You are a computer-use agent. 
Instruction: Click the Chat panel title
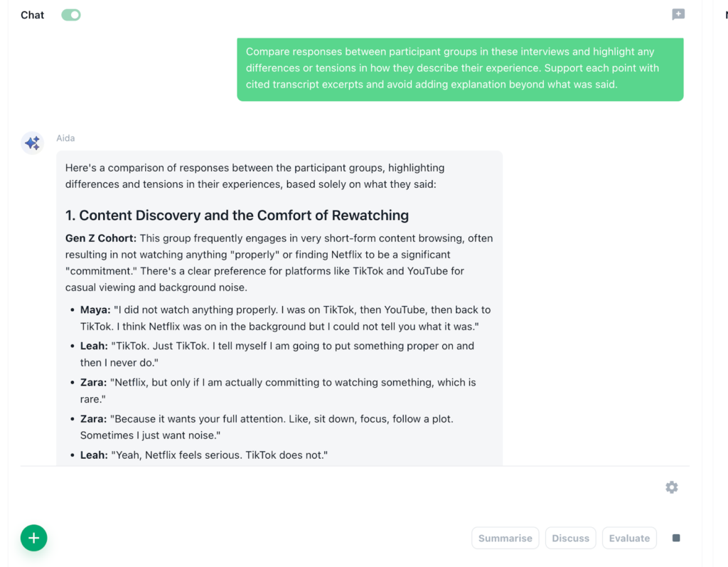click(x=33, y=15)
